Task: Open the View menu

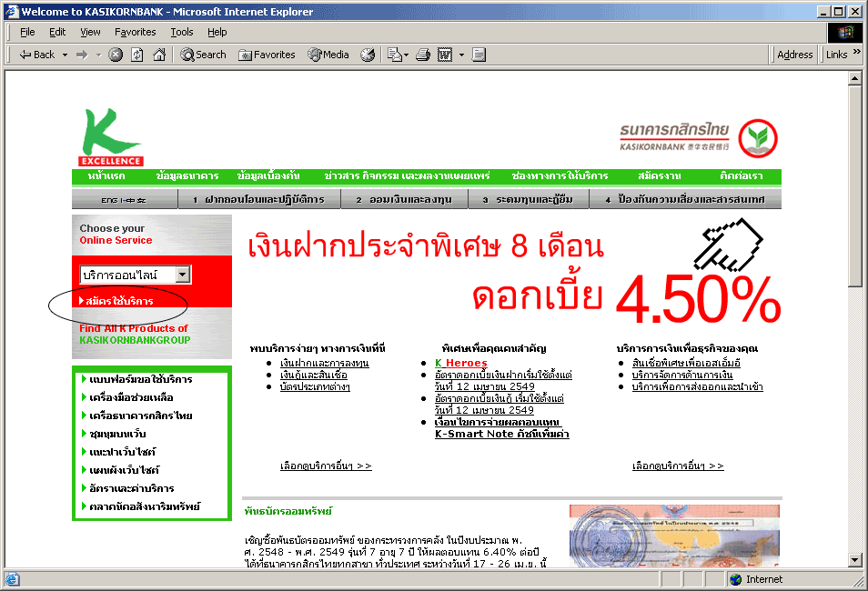Action: point(90,32)
